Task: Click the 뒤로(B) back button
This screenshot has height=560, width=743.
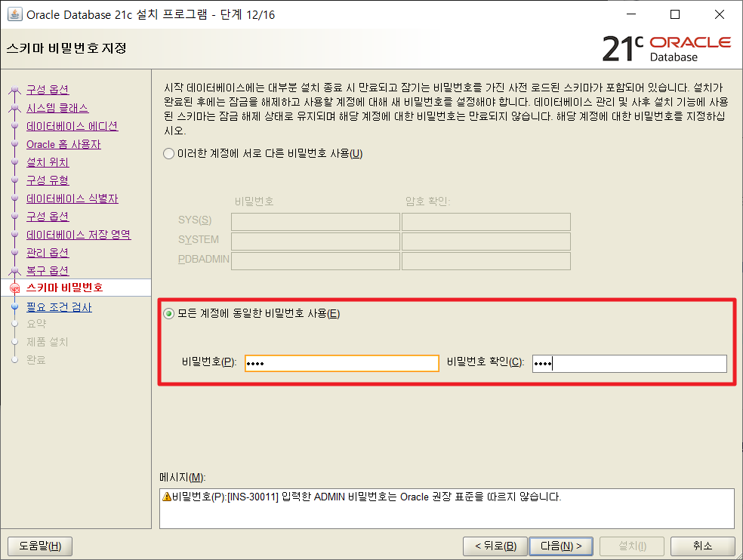Action: point(495,546)
